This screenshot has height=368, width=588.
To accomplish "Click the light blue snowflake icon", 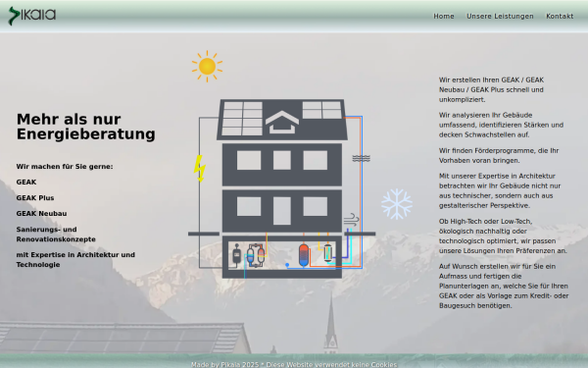I will pos(397,204).
